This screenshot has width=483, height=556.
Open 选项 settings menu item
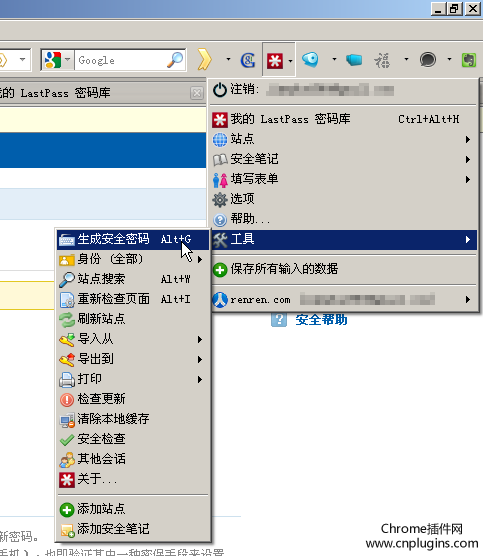(x=343, y=199)
